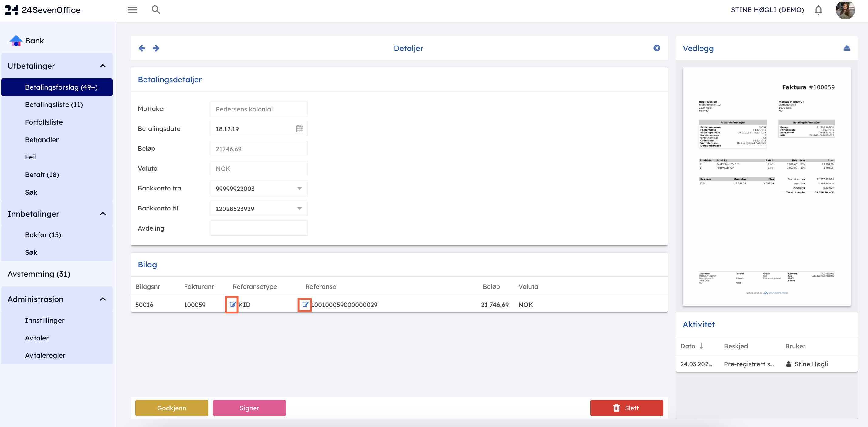Viewport: 868px width, 427px height.
Task: Click the Godkjenn button
Action: tap(171, 408)
